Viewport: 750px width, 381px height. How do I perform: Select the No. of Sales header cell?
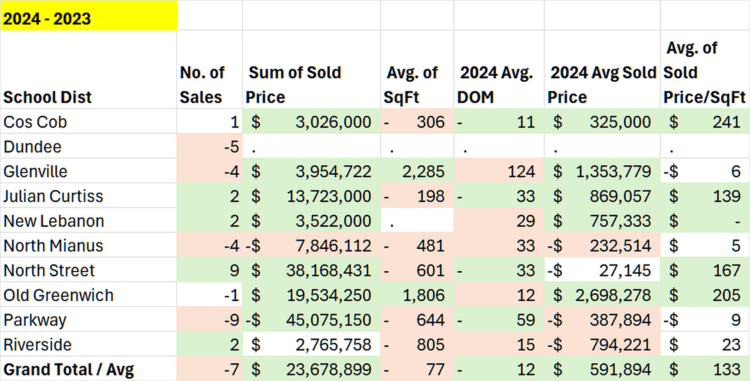[210, 70]
